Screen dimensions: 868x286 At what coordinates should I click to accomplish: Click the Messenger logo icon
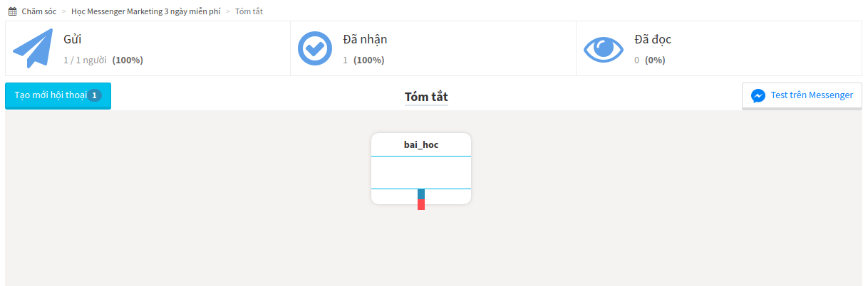758,95
